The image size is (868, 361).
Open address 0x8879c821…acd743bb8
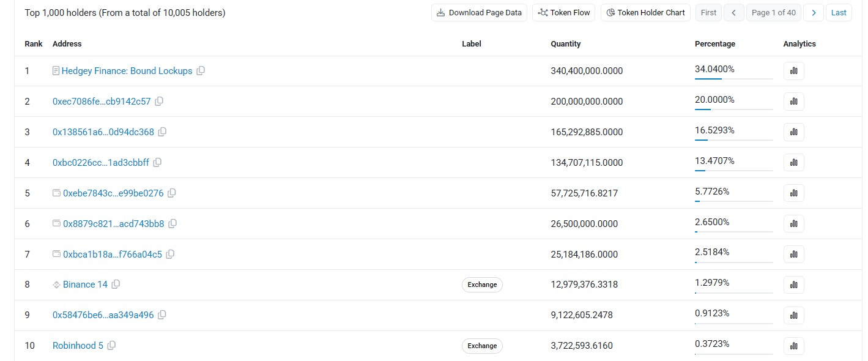(x=114, y=224)
